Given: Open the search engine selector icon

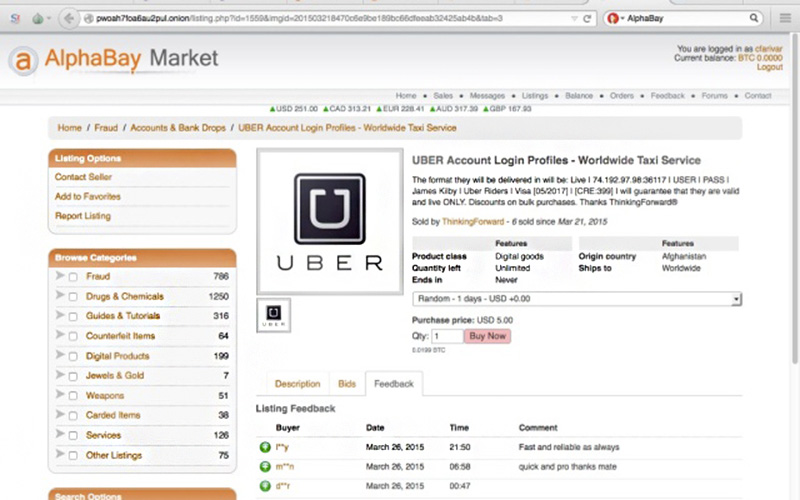Looking at the screenshot, I should (x=615, y=18).
